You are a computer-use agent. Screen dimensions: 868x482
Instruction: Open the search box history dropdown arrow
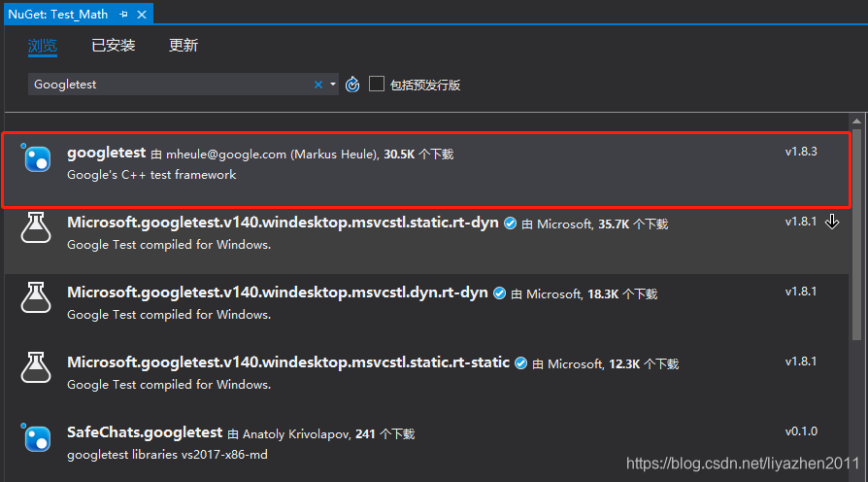[333, 85]
